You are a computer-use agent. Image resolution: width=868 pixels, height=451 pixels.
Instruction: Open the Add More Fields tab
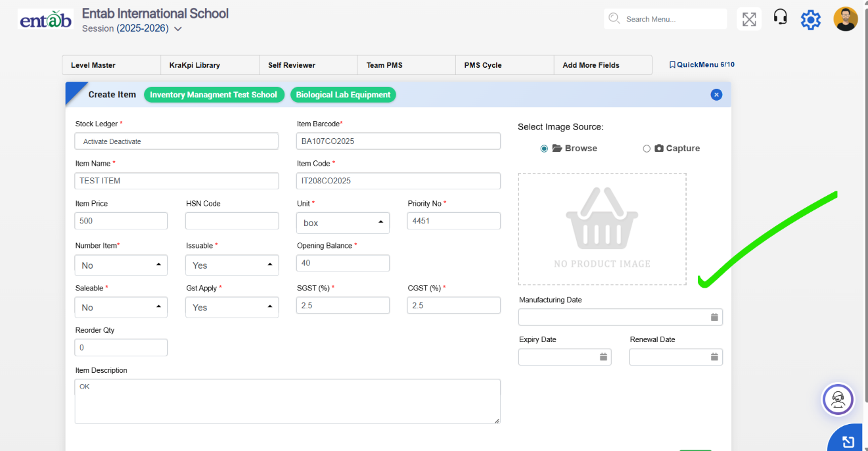point(603,65)
